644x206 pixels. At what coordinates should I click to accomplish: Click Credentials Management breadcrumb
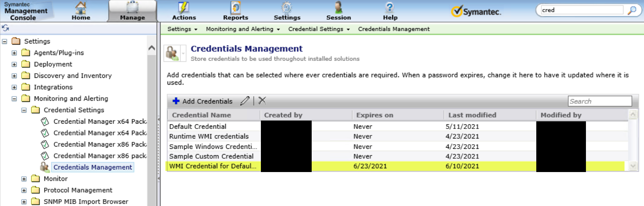[x=394, y=29]
